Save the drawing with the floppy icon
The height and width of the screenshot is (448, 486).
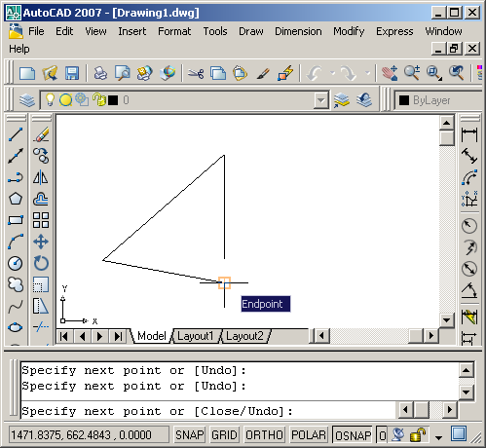pyautogui.click(x=72, y=73)
